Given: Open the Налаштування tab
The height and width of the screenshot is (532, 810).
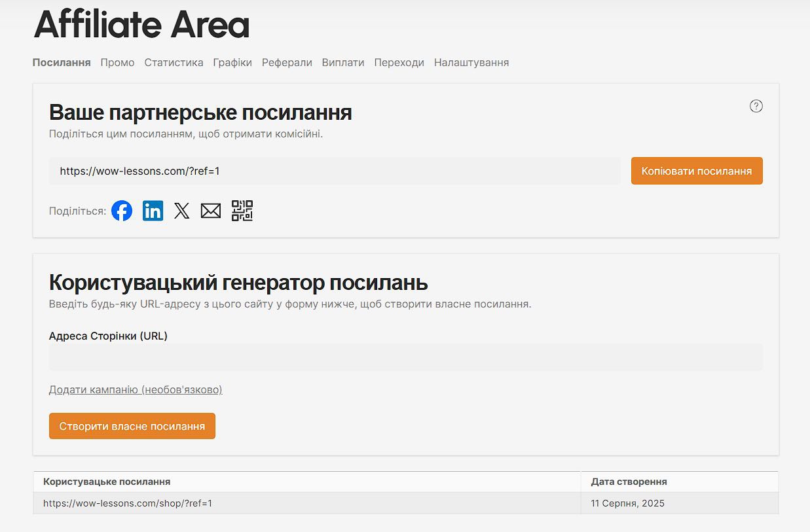Looking at the screenshot, I should (x=471, y=63).
